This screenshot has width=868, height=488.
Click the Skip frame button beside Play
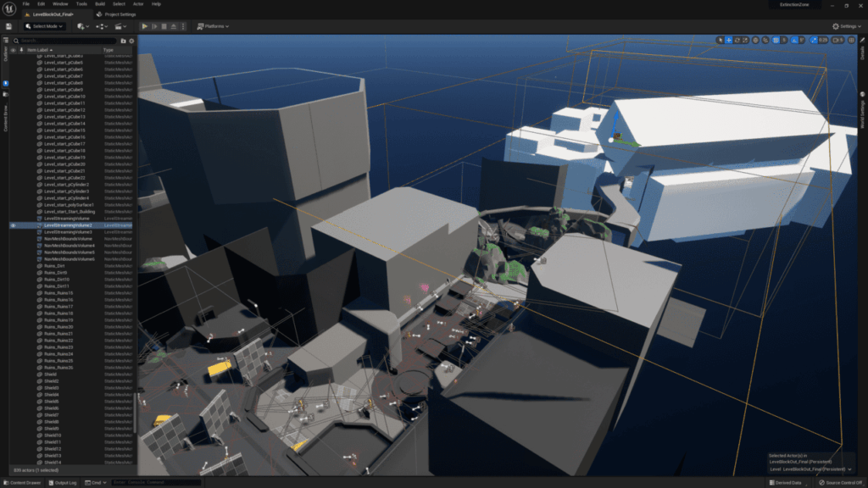(155, 26)
